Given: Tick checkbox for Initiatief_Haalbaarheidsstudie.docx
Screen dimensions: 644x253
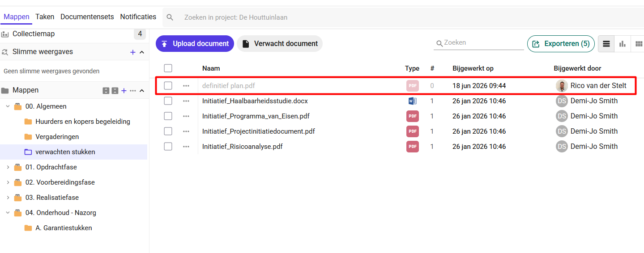Looking at the screenshot, I should click(x=168, y=101).
